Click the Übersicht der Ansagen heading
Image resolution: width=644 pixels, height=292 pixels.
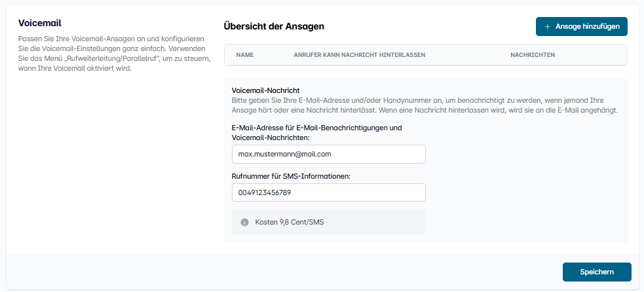274,26
